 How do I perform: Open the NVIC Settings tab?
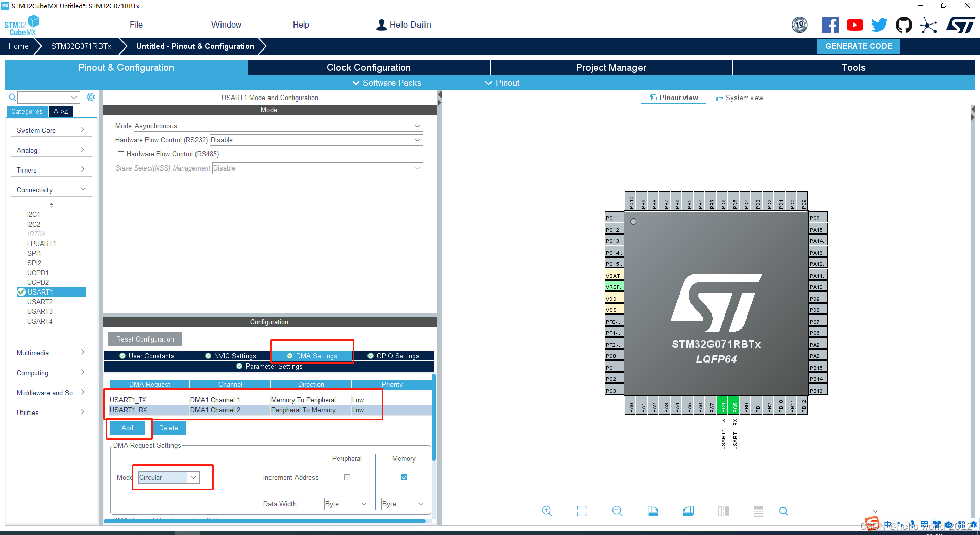(x=230, y=356)
